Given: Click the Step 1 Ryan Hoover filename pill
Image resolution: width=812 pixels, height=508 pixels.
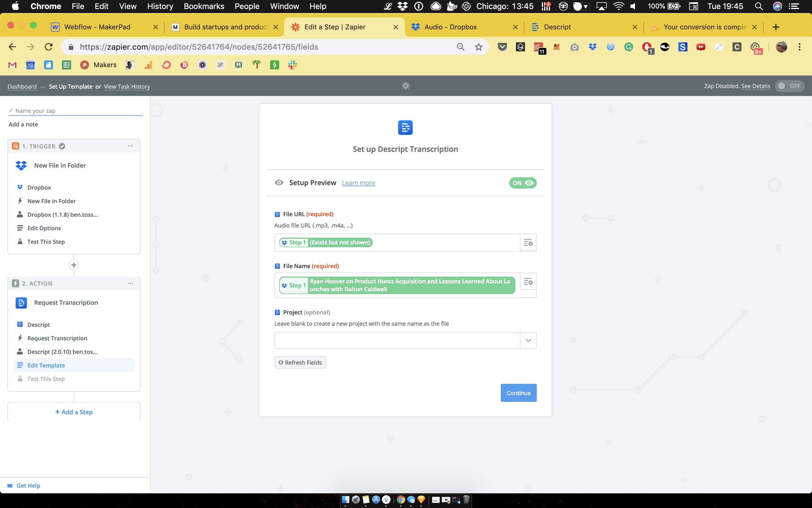Looking at the screenshot, I should click(397, 285).
